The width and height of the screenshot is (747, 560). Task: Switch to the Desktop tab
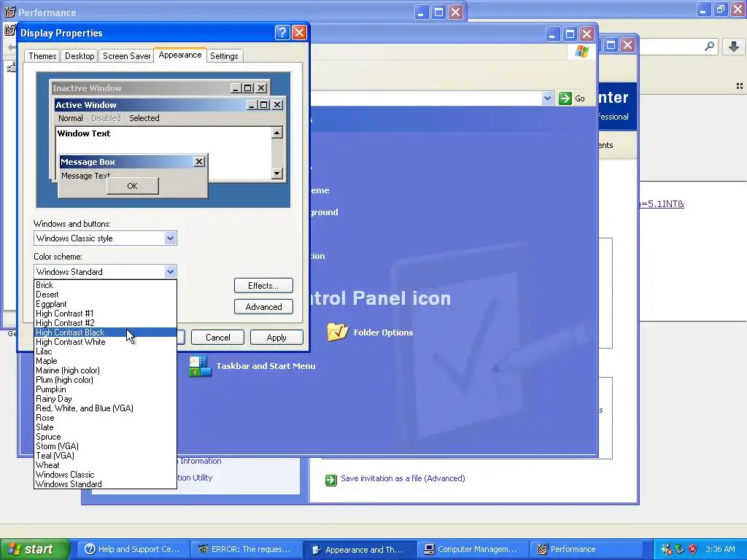(80, 55)
